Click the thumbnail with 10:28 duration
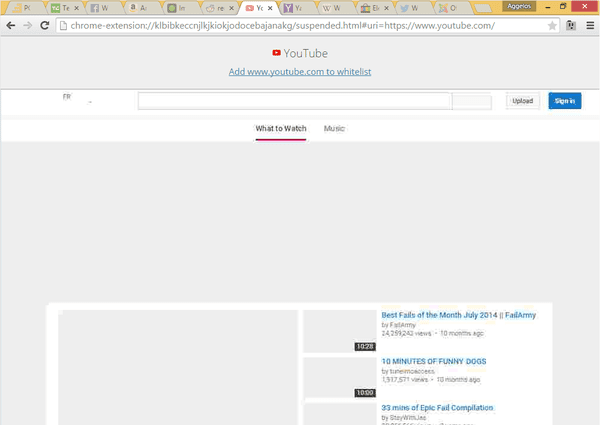The image size is (600, 425). (x=340, y=331)
